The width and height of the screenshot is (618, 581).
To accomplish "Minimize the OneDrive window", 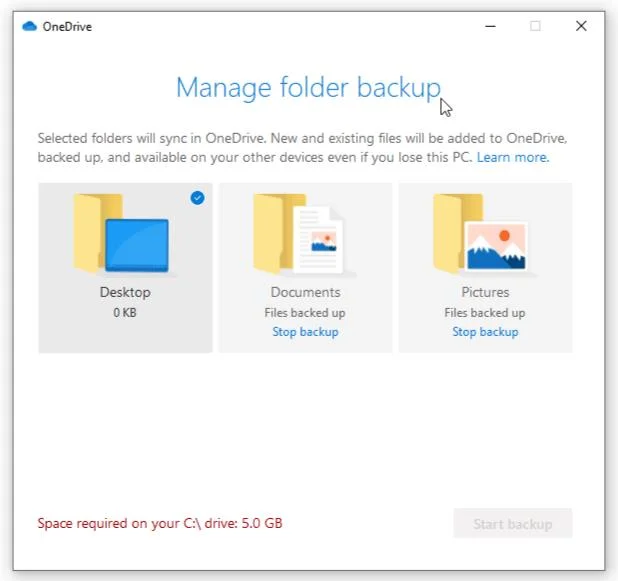I will pos(490,26).
